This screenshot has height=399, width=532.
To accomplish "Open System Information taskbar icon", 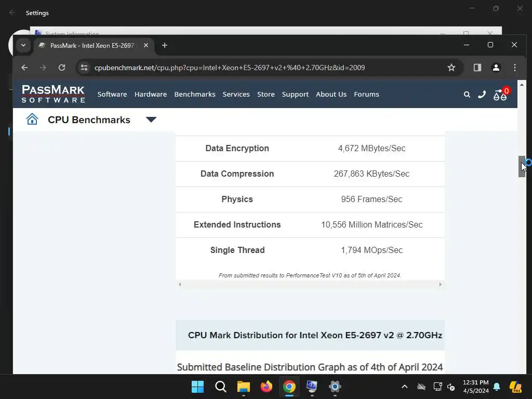I will [x=312, y=387].
